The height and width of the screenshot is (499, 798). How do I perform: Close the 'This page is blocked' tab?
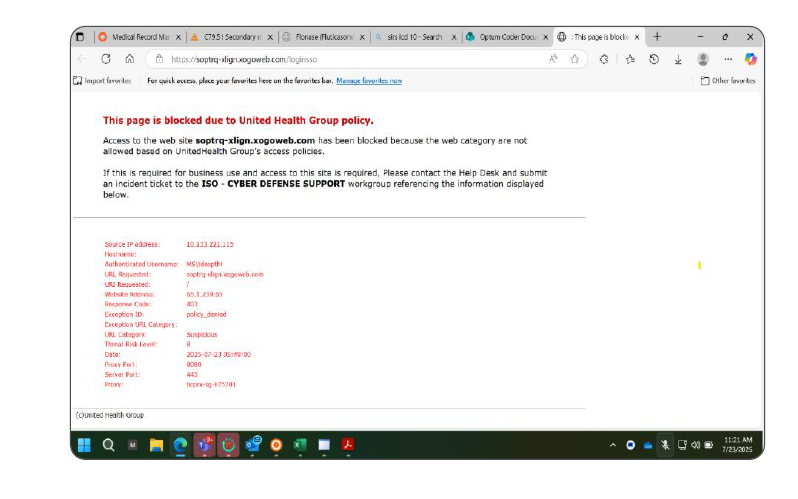(x=637, y=37)
